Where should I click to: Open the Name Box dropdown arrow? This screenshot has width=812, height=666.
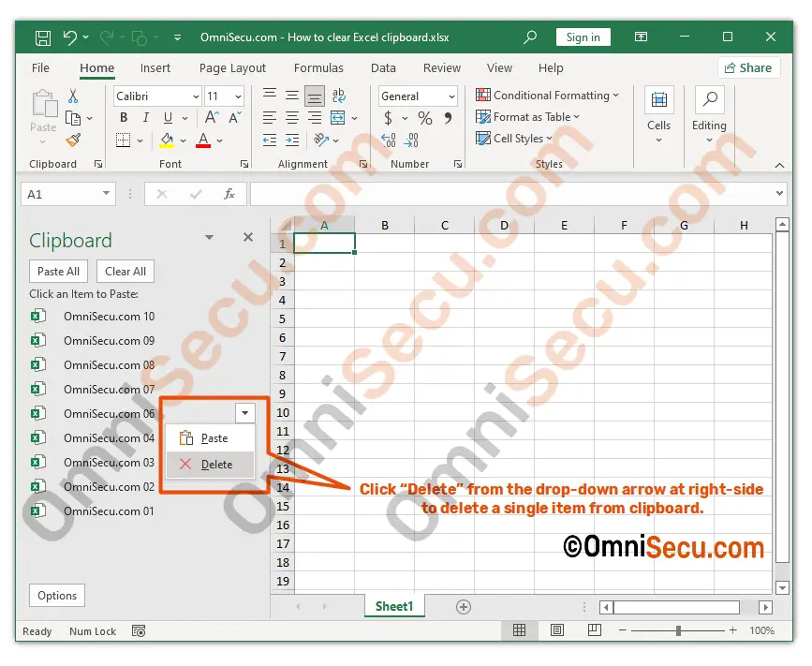point(106,193)
